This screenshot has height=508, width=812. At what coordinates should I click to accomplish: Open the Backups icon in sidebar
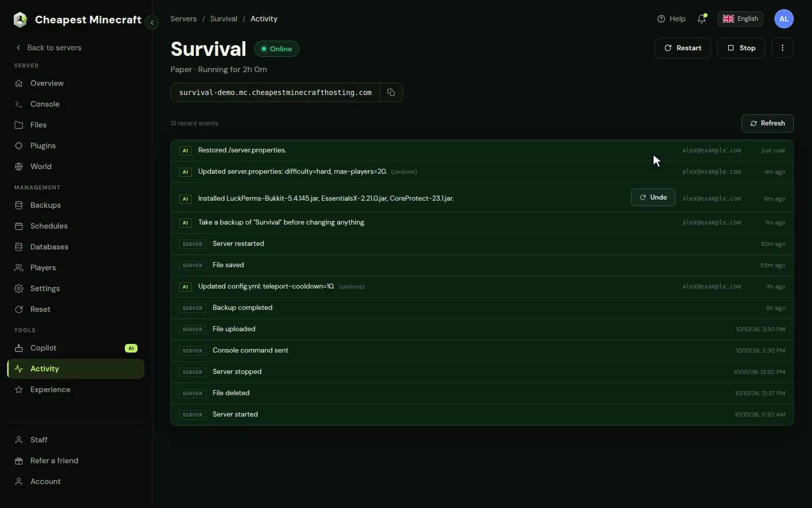(19, 205)
